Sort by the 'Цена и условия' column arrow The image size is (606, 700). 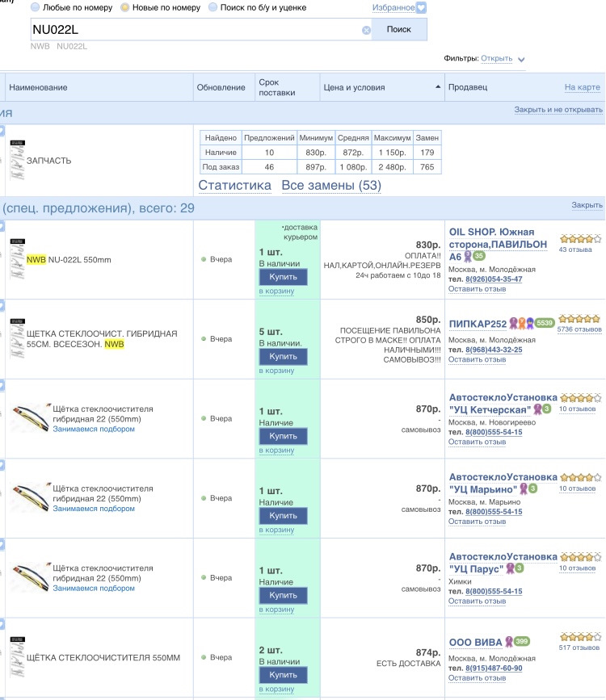[x=438, y=86]
